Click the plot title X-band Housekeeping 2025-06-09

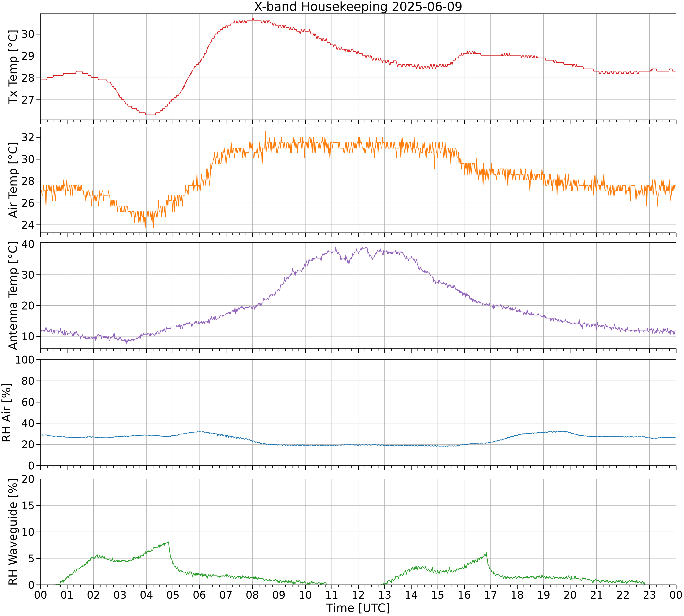[x=358, y=7]
